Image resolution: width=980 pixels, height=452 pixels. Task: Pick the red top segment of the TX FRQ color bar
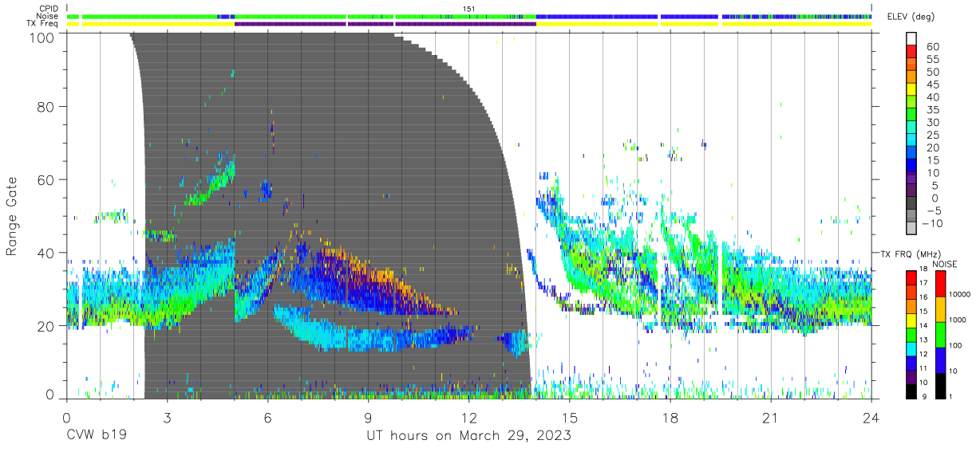[911, 277]
